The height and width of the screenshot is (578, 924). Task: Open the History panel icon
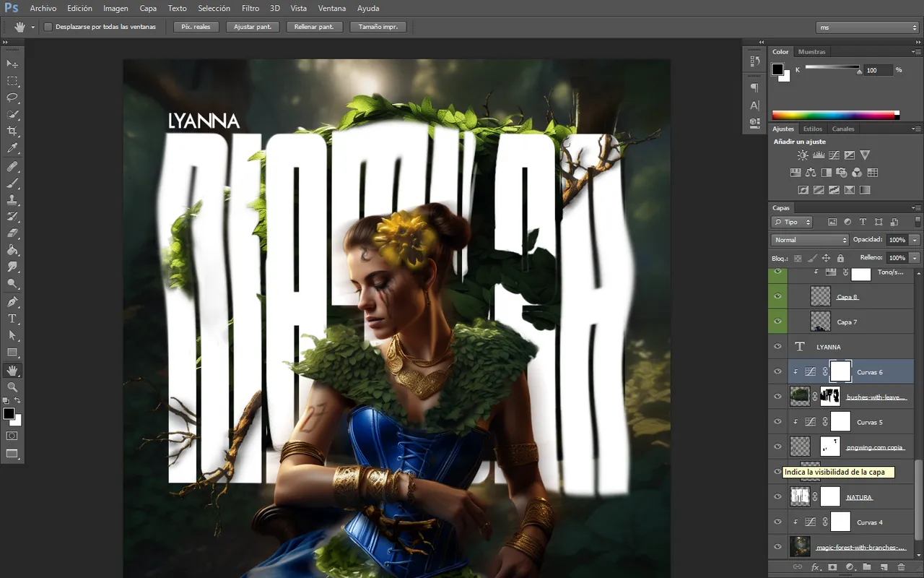(754, 62)
